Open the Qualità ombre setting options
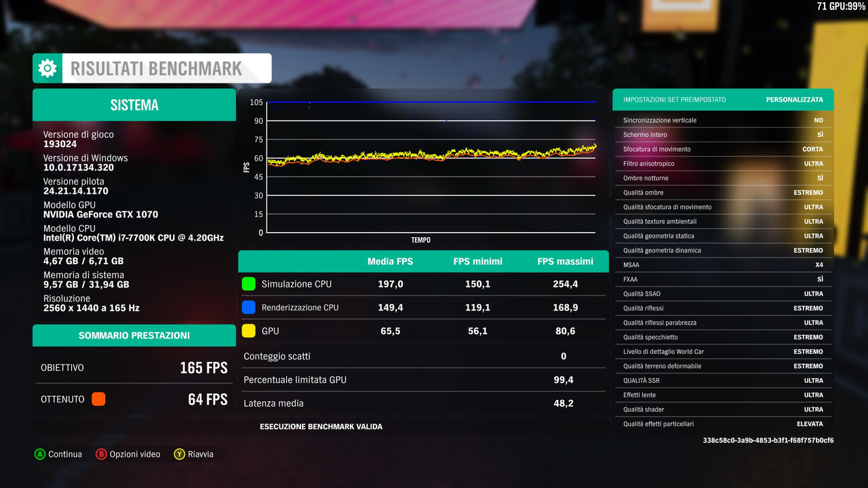868x488 pixels. pos(723,192)
